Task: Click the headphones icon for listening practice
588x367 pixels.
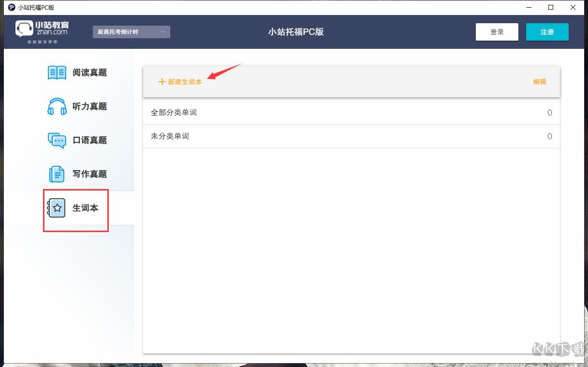Action: (x=57, y=106)
